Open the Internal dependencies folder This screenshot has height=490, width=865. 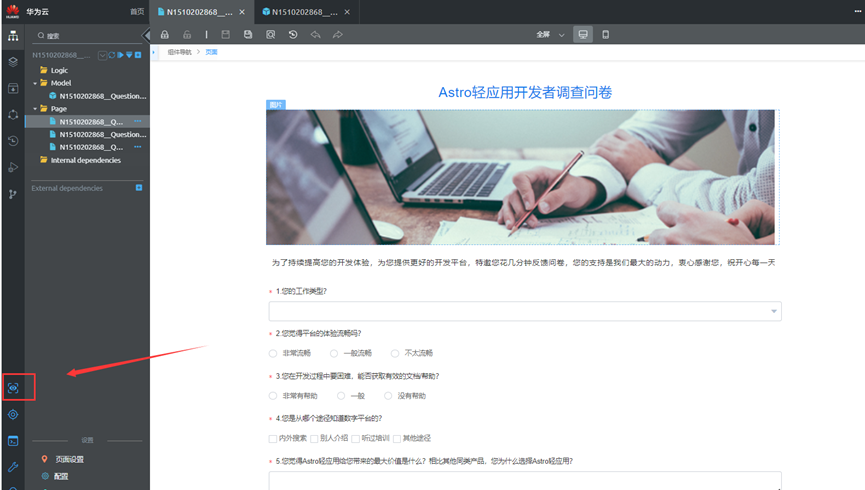coord(86,160)
